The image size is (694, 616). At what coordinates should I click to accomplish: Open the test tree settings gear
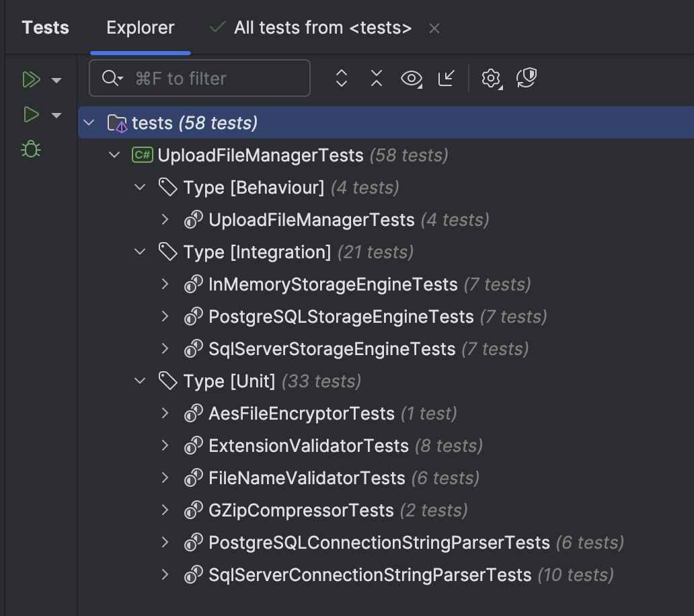click(x=490, y=78)
